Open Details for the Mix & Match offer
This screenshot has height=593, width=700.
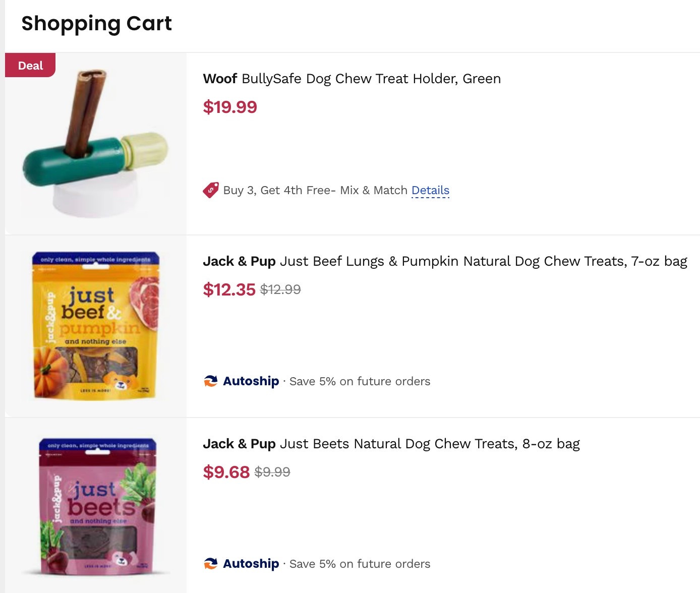(x=430, y=190)
